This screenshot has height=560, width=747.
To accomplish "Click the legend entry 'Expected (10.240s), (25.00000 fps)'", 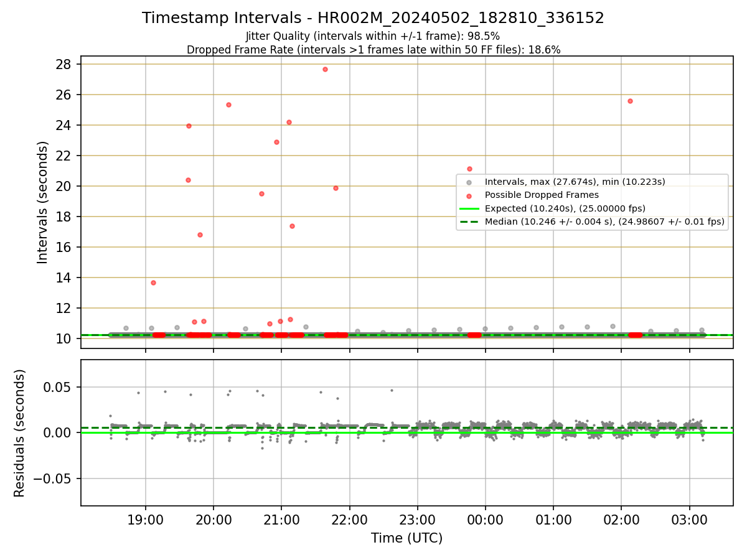I will [565, 208].
